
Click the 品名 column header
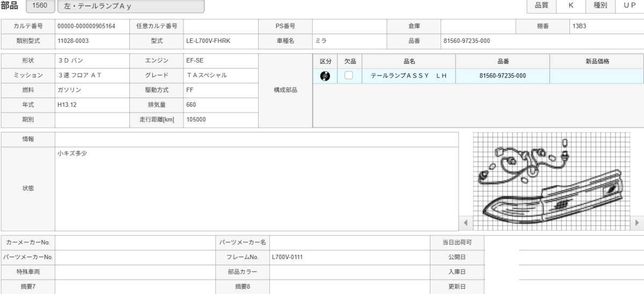tap(409, 61)
